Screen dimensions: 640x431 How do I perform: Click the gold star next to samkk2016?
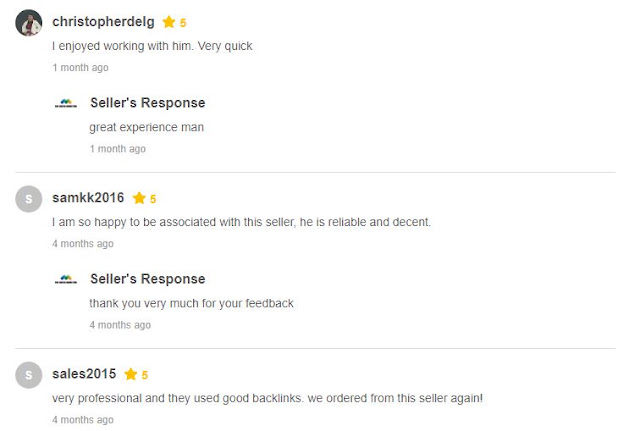[x=139, y=198]
